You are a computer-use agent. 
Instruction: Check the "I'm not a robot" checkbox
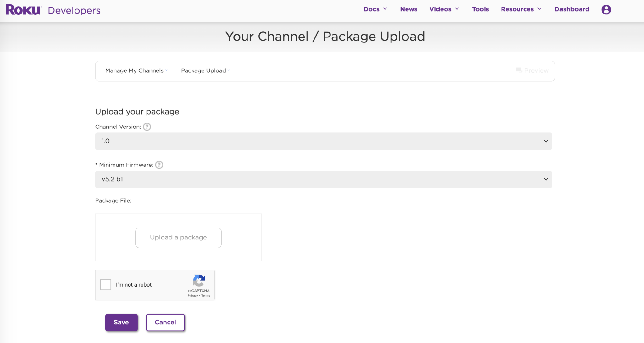(x=106, y=284)
